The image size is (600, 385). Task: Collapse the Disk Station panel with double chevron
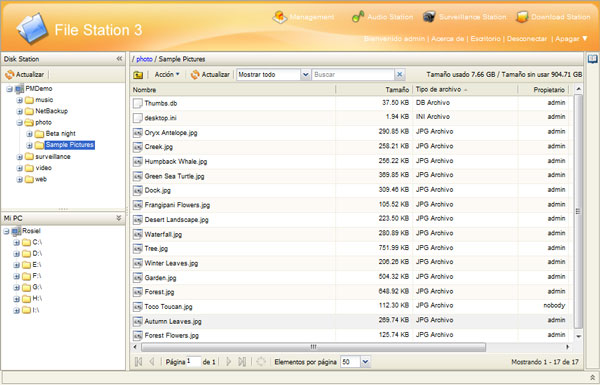tap(119, 59)
